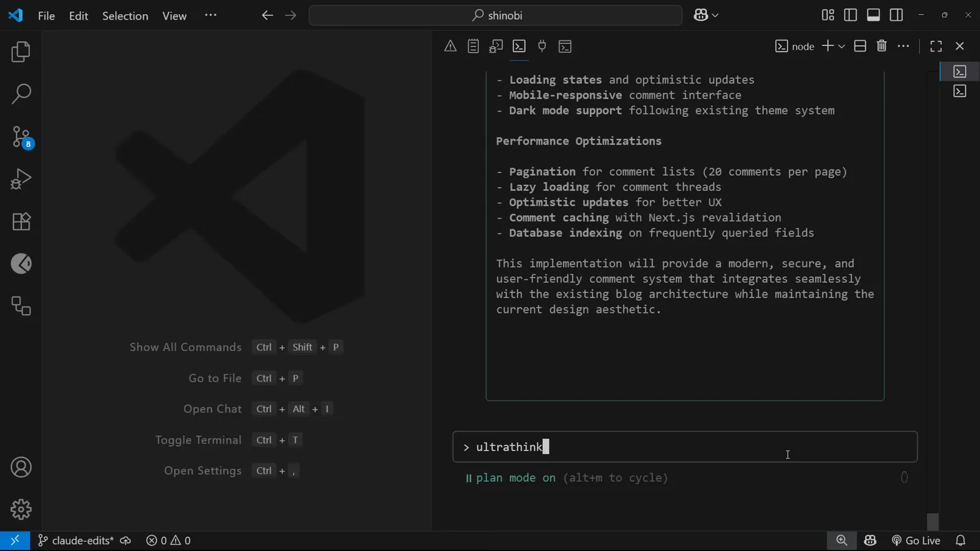Create a new terminal with plus icon
This screenshot has width=980, height=551.
(x=827, y=46)
